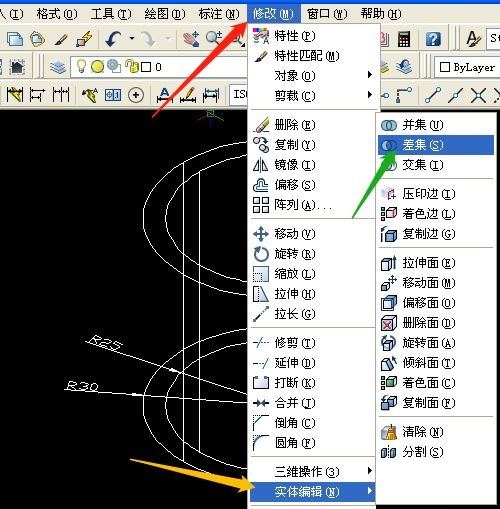Select 拉伸(H) stretch command

[314, 294]
